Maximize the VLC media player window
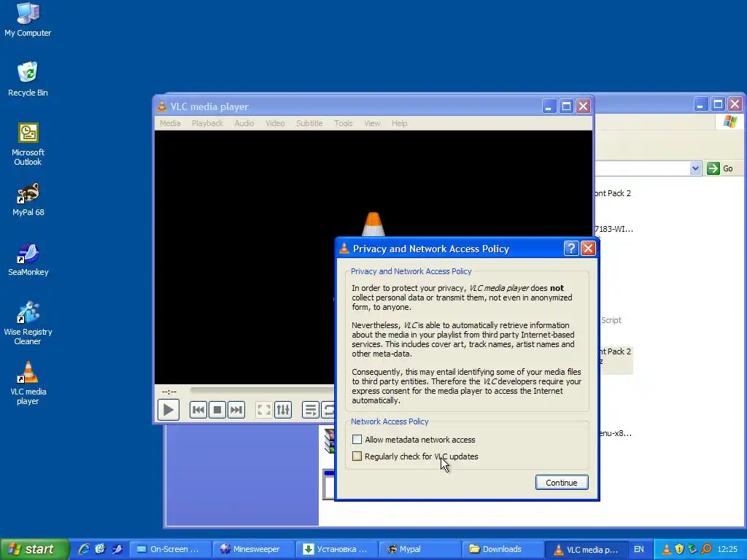 click(566, 106)
